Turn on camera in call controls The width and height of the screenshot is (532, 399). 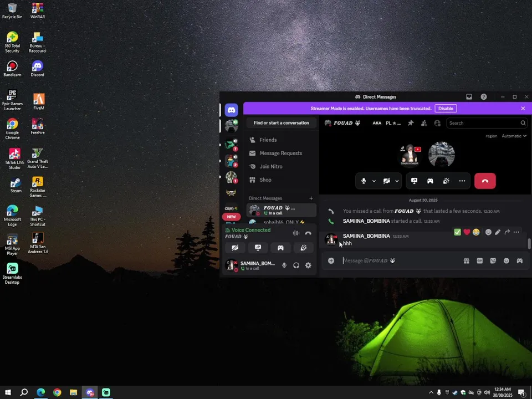[x=386, y=181]
